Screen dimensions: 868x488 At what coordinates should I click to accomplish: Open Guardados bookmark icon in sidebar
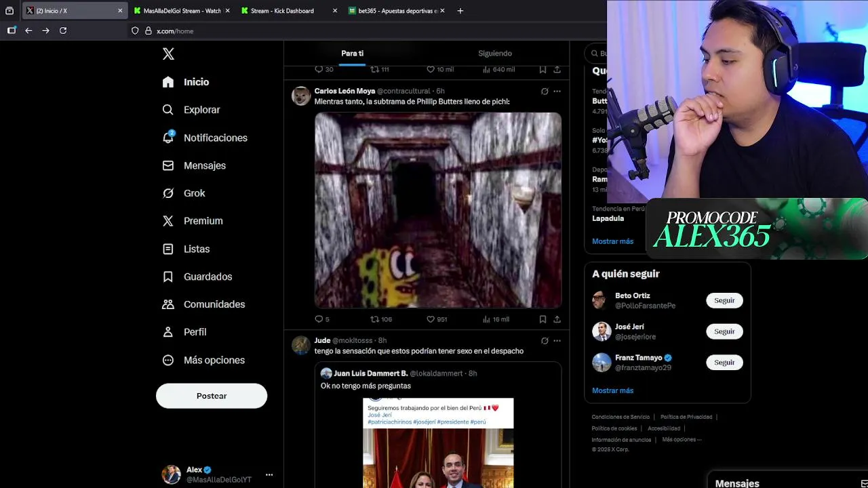168,277
